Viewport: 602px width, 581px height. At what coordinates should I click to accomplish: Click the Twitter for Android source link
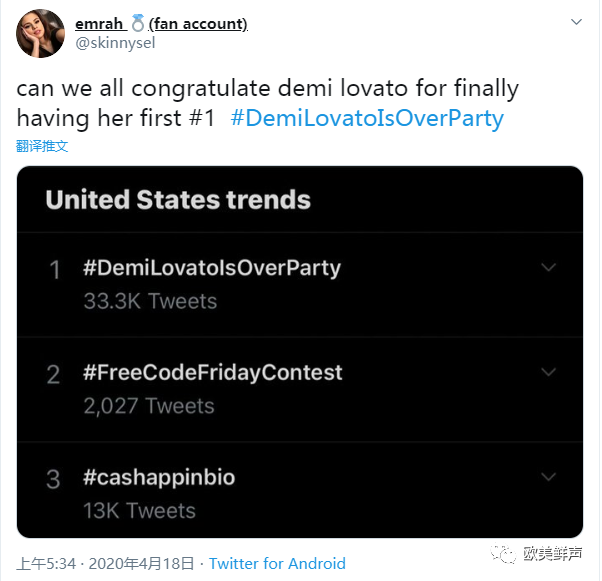click(x=277, y=563)
